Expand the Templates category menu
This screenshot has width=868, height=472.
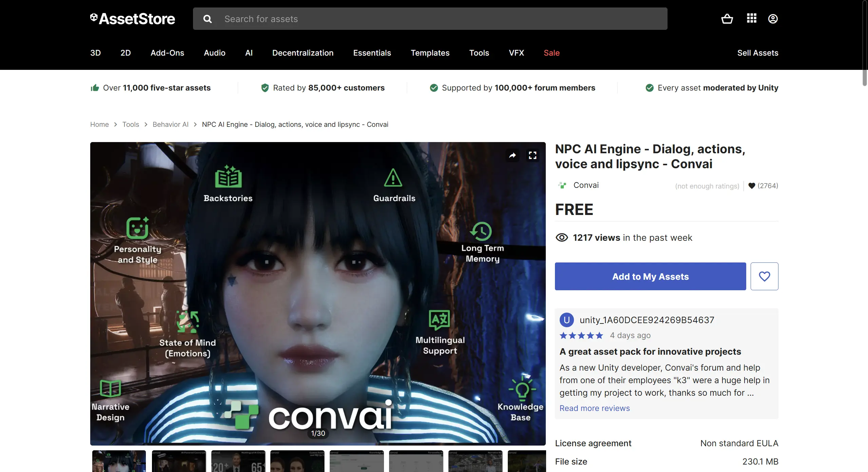430,53
